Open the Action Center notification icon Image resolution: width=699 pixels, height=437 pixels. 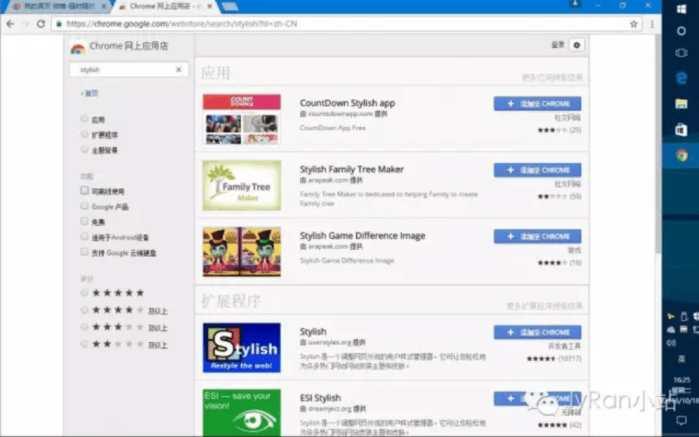pyautogui.click(x=681, y=421)
